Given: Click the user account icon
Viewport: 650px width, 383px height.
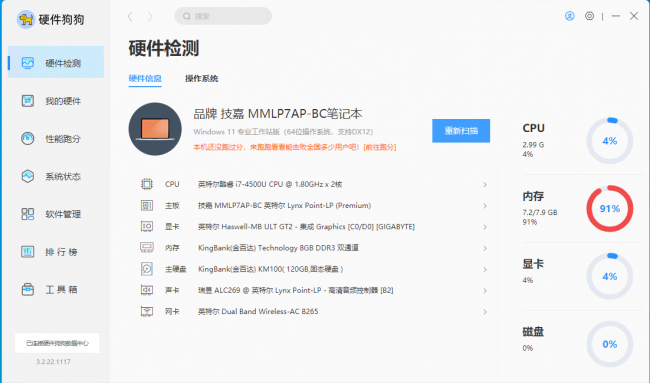Looking at the screenshot, I should [570, 16].
